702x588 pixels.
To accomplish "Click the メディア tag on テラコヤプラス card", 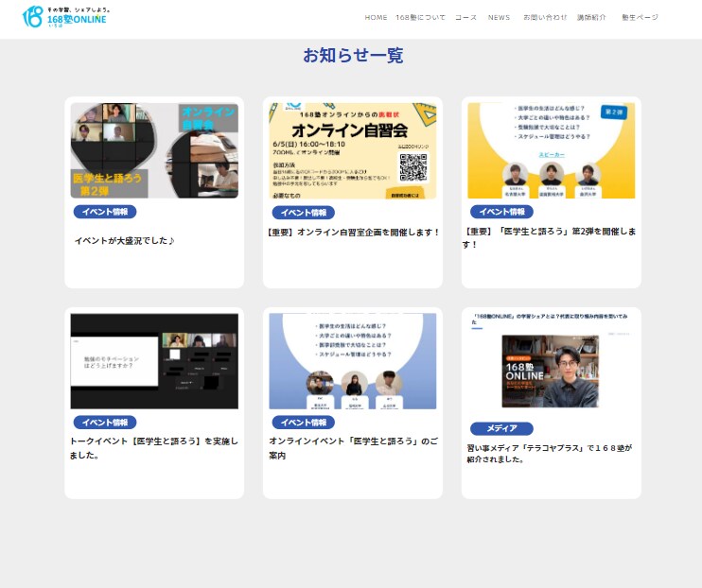I will pyautogui.click(x=501, y=428).
